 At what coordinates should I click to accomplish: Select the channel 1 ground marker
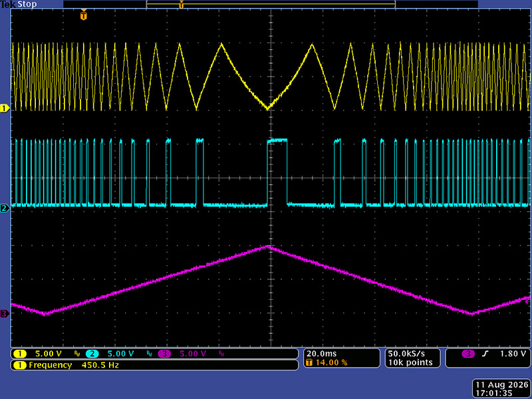coord(5,108)
